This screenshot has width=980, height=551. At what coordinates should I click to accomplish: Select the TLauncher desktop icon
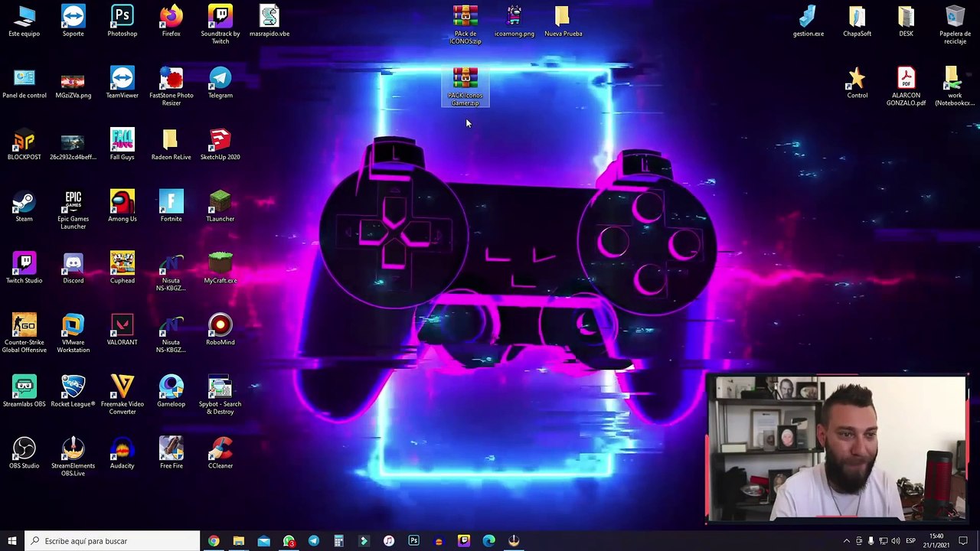pyautogui.click(x=220, y=207)
